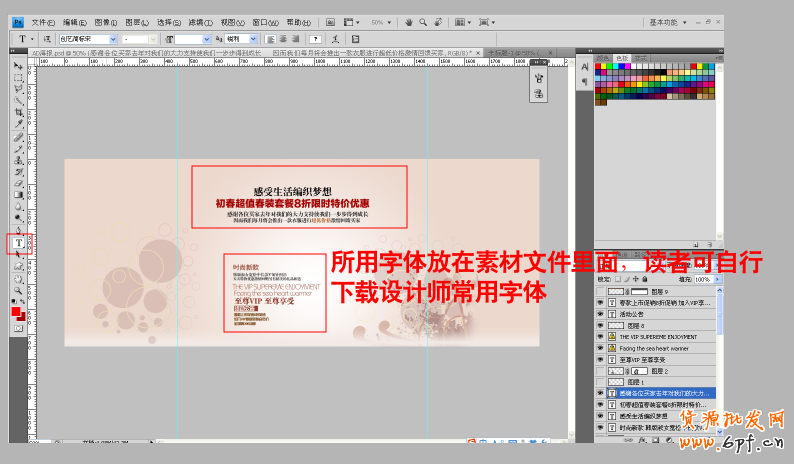Open the Photoshop Ps application icon

tap(17, 21)
